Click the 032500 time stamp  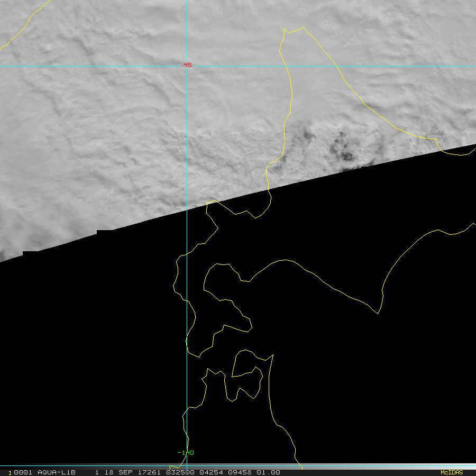click(x=180, y=472)
